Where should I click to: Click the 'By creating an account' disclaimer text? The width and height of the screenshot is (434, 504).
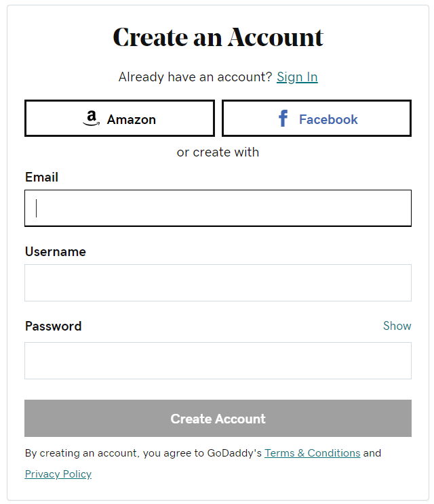[x=143, y=453]
